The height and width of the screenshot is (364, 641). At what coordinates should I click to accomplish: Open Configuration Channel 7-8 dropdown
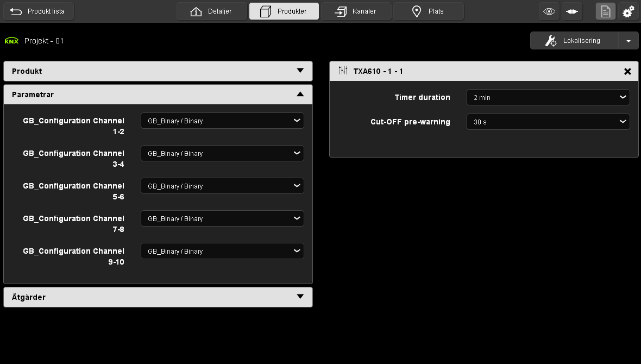click(x=222, y=218)
